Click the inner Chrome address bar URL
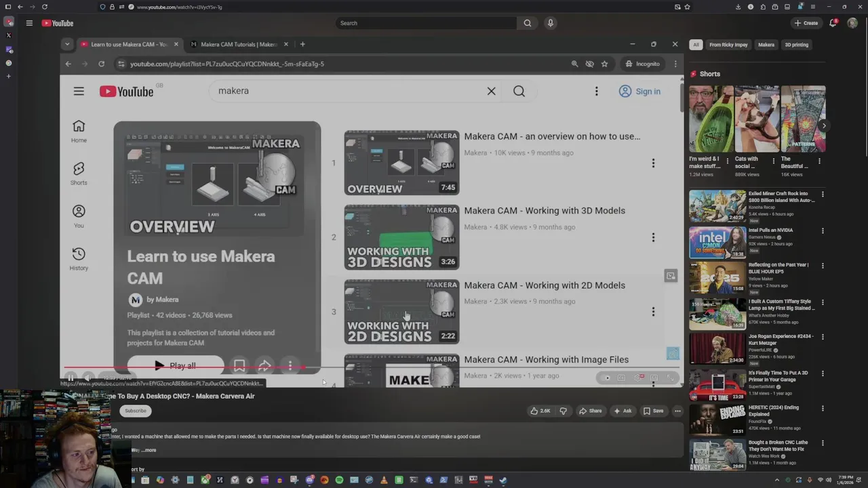This screenshot has width=868, height=488. pos(227,64)
